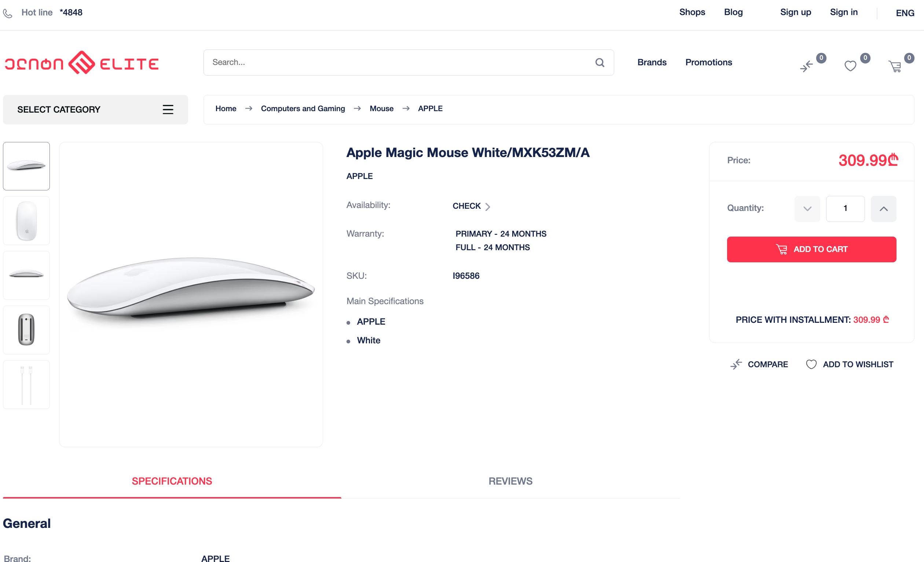The width and height of the screenshot is (924, 562).
Task: Expand the CHECK availability link
Action: point(471,206)
